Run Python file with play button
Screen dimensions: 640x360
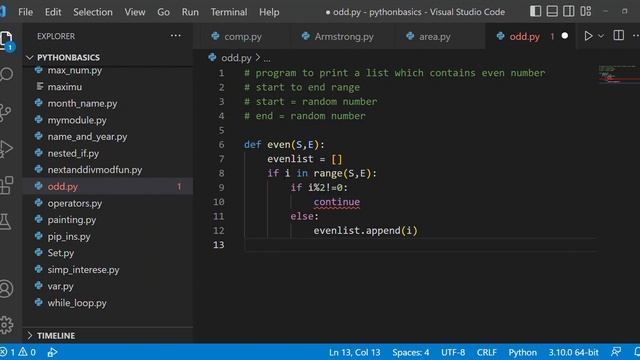588,36
